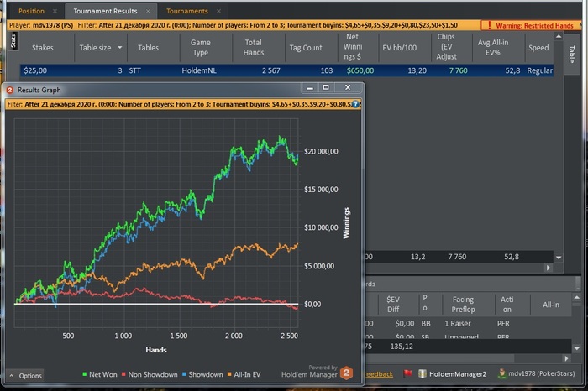
Task: Sort by the Speed column header
Action: tap(539, 48)
